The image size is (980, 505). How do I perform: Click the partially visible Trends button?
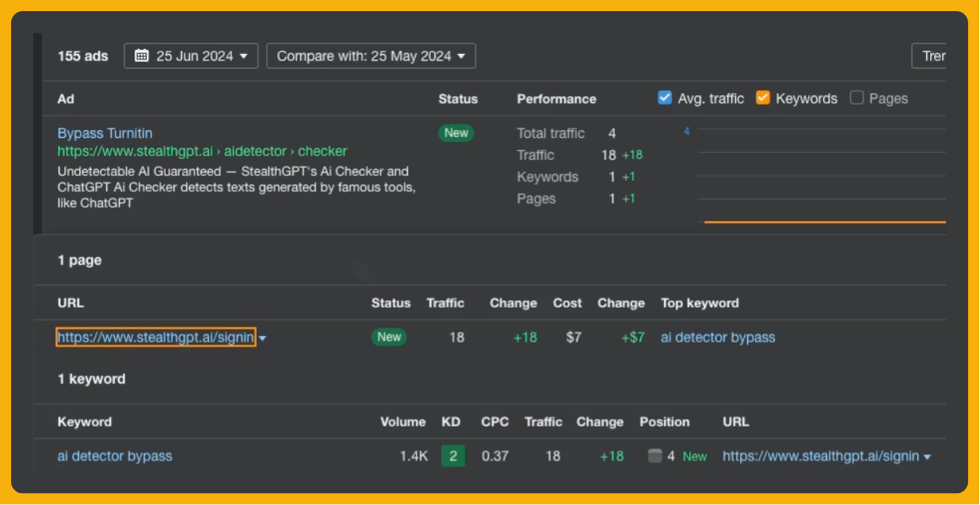[x=929, y=56]
